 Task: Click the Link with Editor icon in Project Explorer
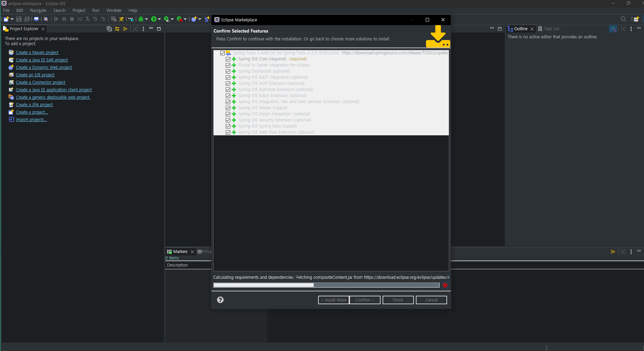[x=117, y=29]
